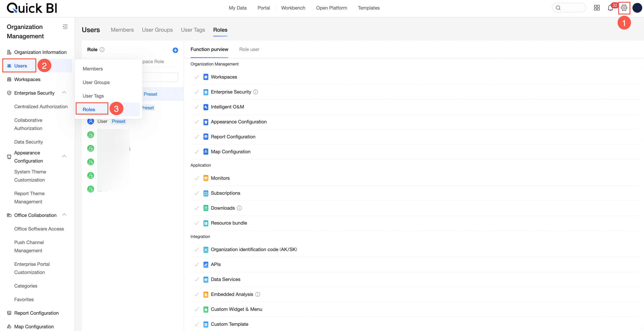Switch to the Role user tab
The height and width of the screenshot is (331, 644).
click(249, 49)
